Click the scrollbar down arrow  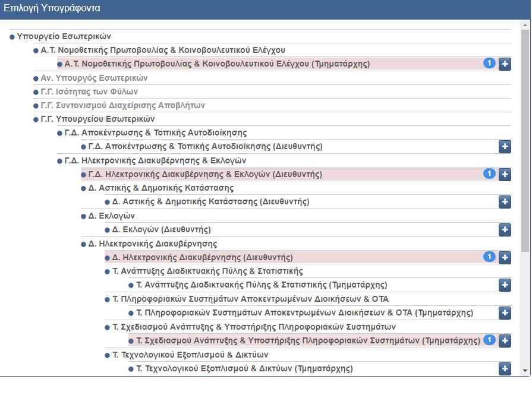tap(525, 371)
